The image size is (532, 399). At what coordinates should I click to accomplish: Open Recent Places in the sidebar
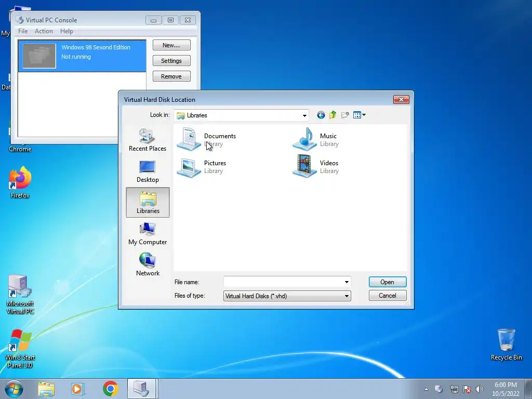point(148,140)
